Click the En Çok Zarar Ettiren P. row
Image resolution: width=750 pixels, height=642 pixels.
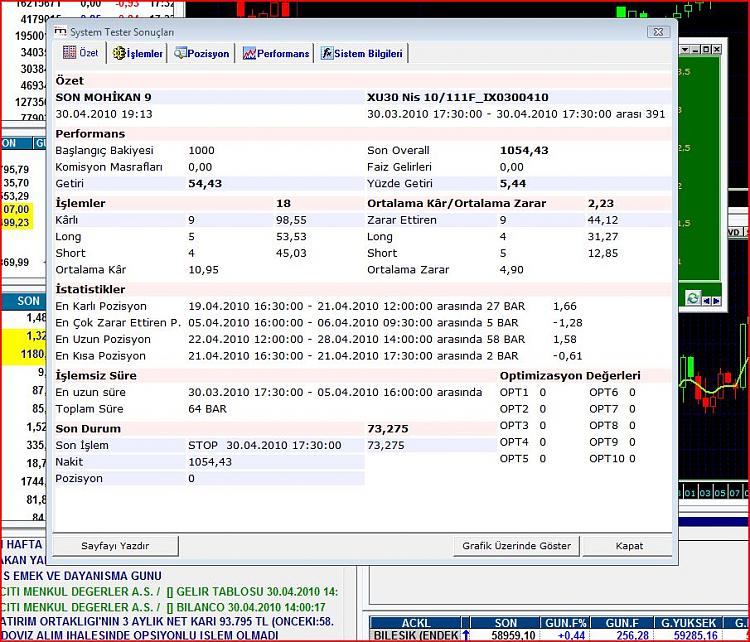tap(319, 323)
